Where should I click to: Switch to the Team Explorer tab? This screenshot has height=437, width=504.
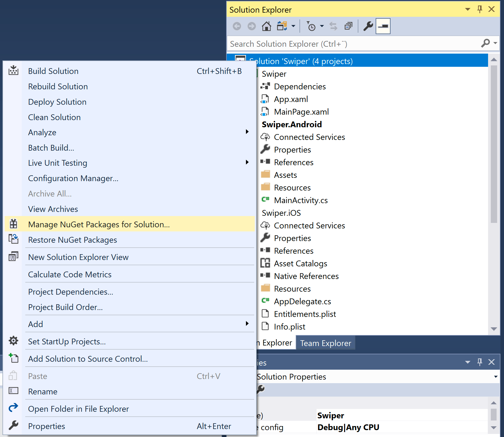(x=325, y=343)
